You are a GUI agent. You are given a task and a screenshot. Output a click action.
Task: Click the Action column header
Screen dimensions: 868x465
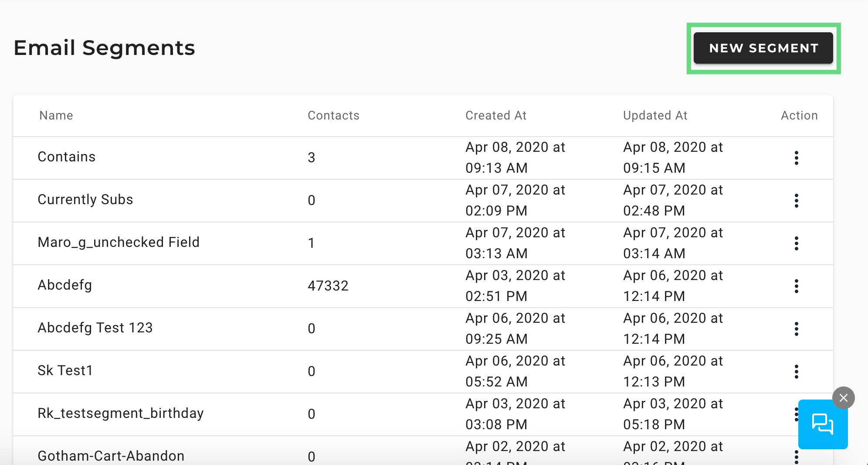(799, 116)
